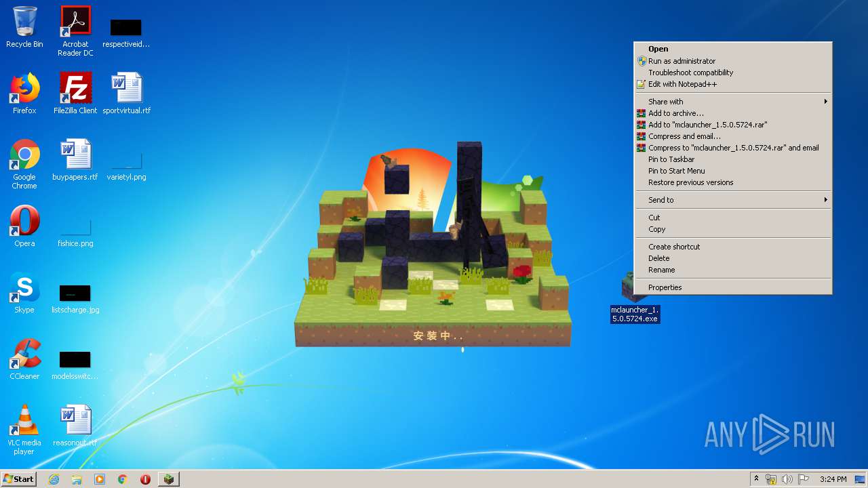Select the modelsswitc file icon
The height and width of the screenshot is (488, 868).
[75, 365]
